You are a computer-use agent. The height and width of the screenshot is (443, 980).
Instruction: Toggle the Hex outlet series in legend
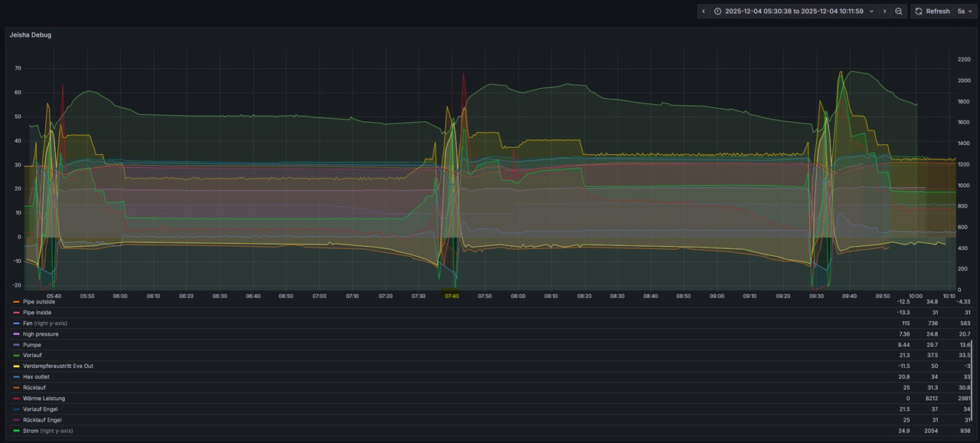coord(37,377)
